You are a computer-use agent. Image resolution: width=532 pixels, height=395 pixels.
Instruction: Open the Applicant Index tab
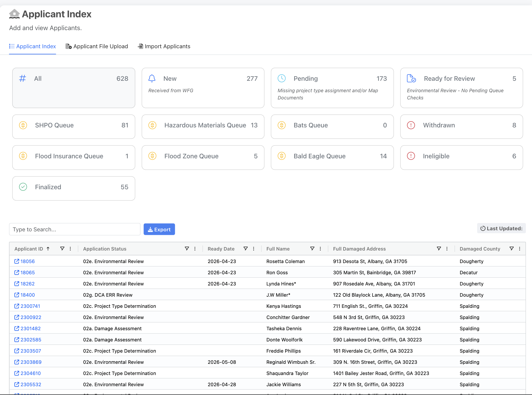32,46
